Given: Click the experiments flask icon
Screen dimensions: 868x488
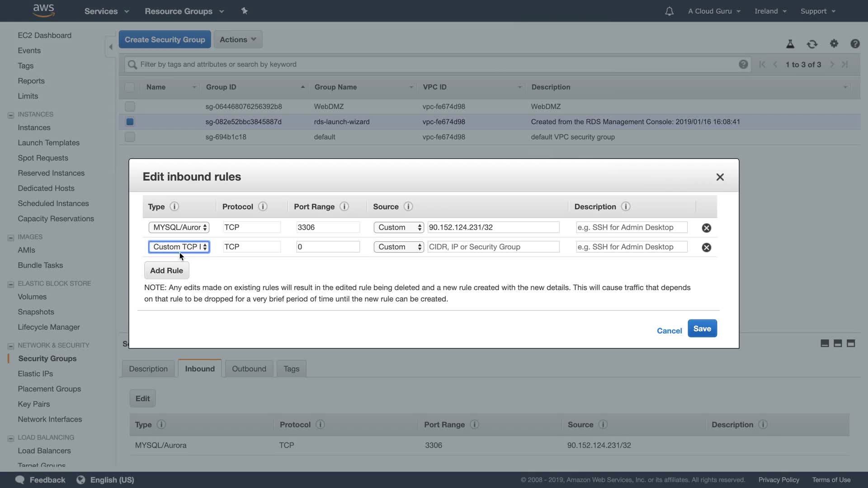Looking at the screenshot, I should click(x=790, y=44).
